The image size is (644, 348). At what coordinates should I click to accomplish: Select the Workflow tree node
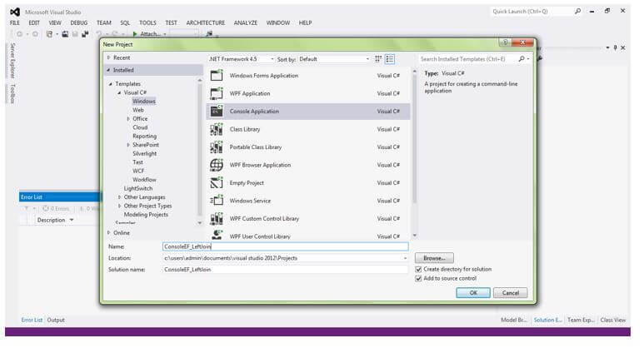[x=144, y=180]
